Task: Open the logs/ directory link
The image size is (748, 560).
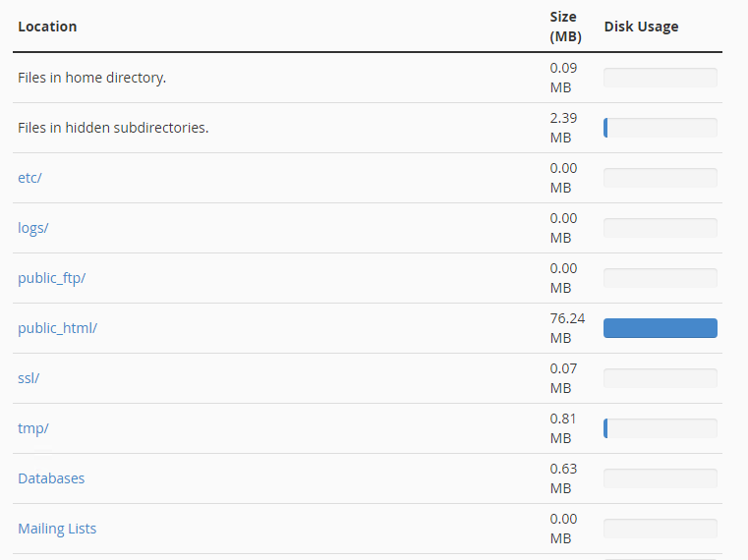Action: (32, 228)
